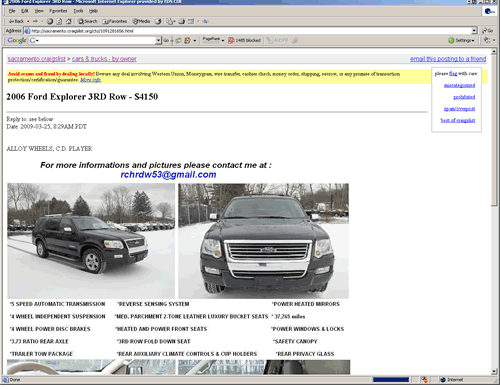Screen dimensions: 500x389
Task: Expand the Back button history dropdown
Action: click(28, 21)
